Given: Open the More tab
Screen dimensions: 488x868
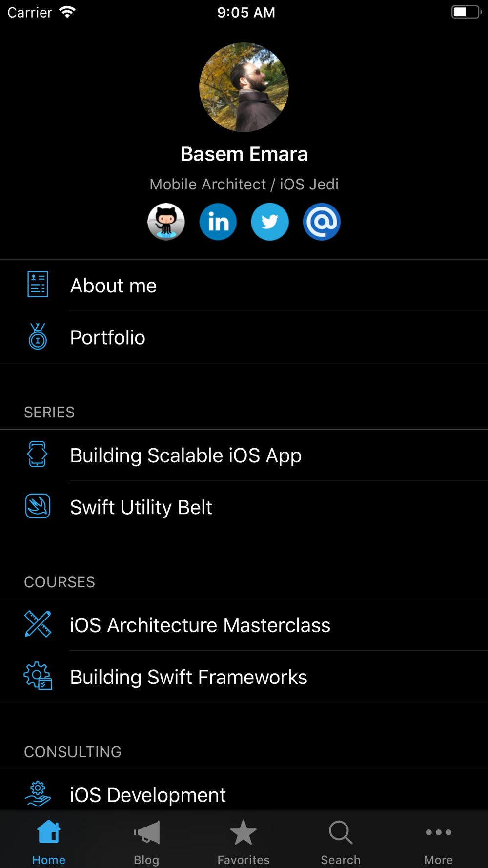Looking at the screenshot, I should click(438, 841).
